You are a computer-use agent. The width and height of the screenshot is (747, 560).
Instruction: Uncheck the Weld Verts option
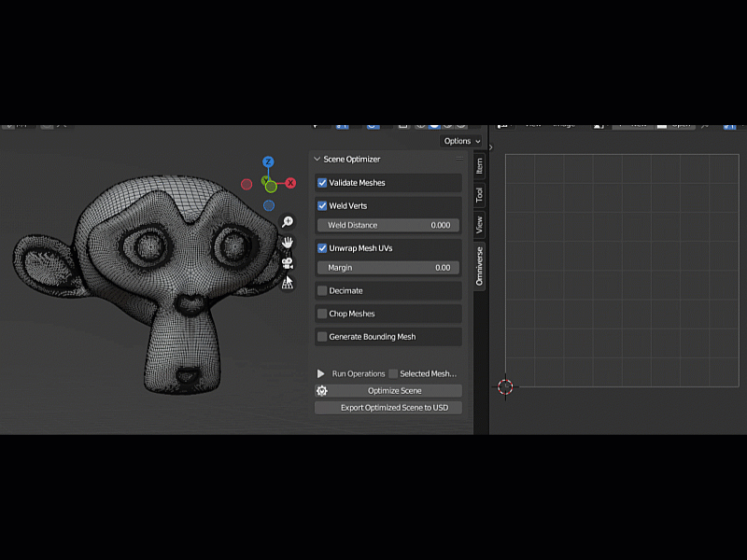pos(322,205)
